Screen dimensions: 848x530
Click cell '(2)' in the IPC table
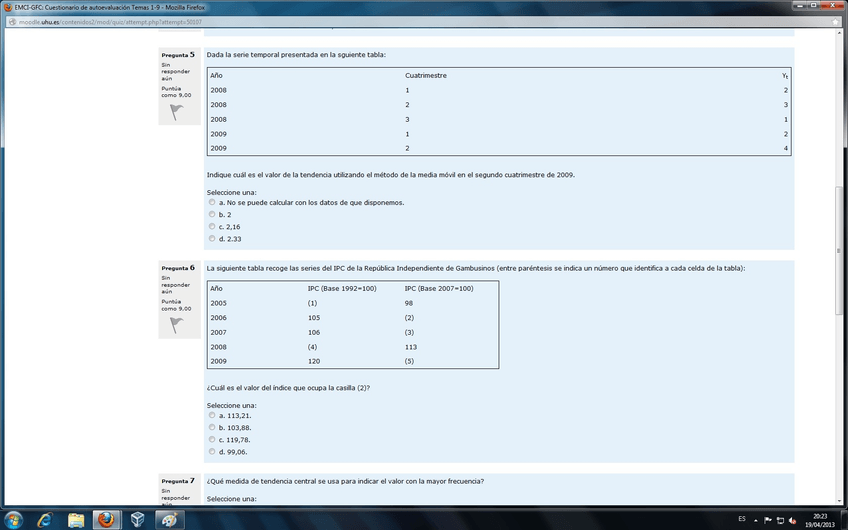pos(409,318)
